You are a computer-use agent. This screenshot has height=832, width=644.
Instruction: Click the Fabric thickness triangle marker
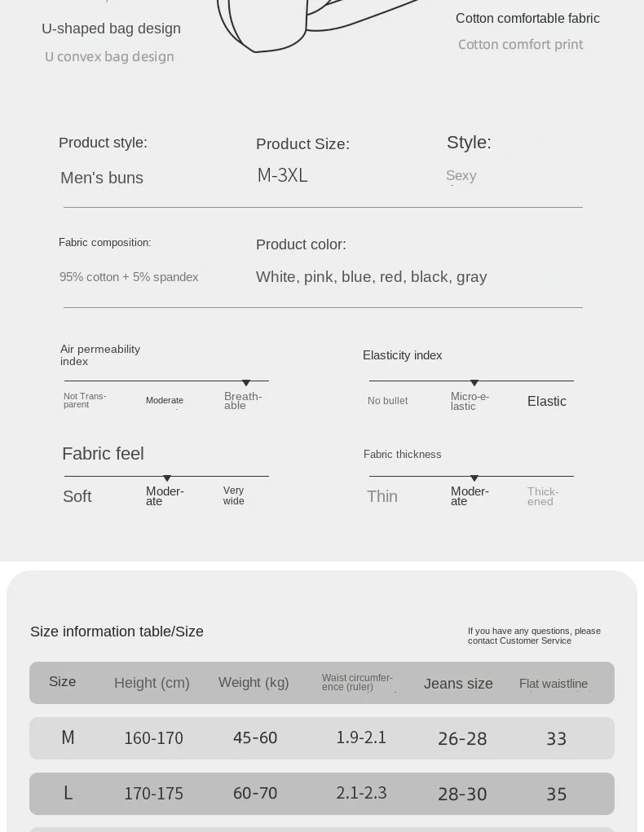pyautogui.click(x=474, y=478)
